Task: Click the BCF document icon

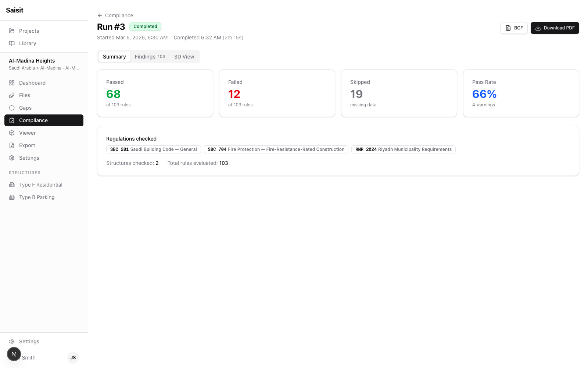Action: pos(508,28)
